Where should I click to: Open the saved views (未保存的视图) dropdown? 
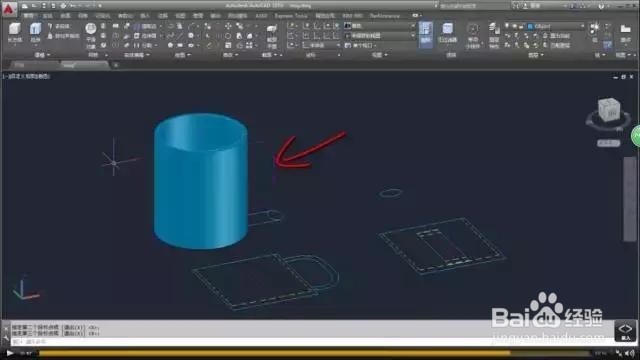[x=380, y=36]
